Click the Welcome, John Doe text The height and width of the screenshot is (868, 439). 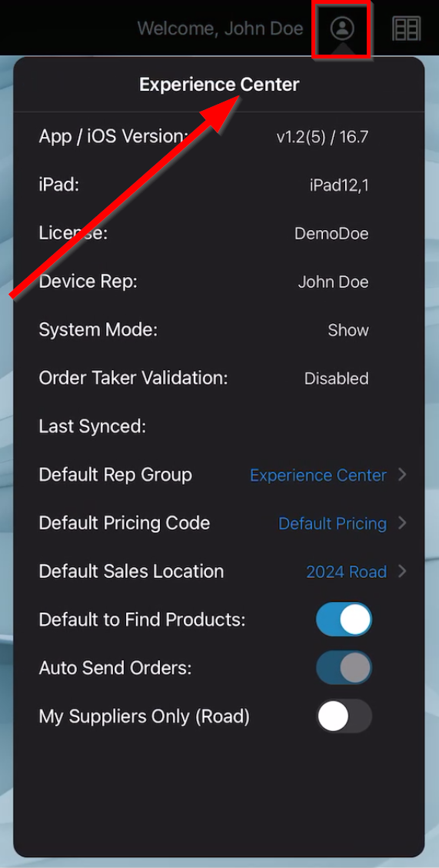coord(220,28)
